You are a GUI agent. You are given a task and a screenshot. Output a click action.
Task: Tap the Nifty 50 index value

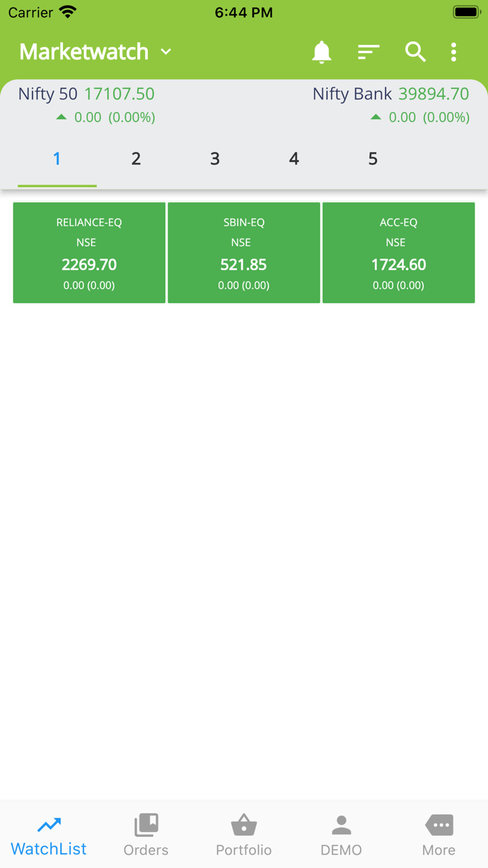pyautogui.click(x=119, y=94)
